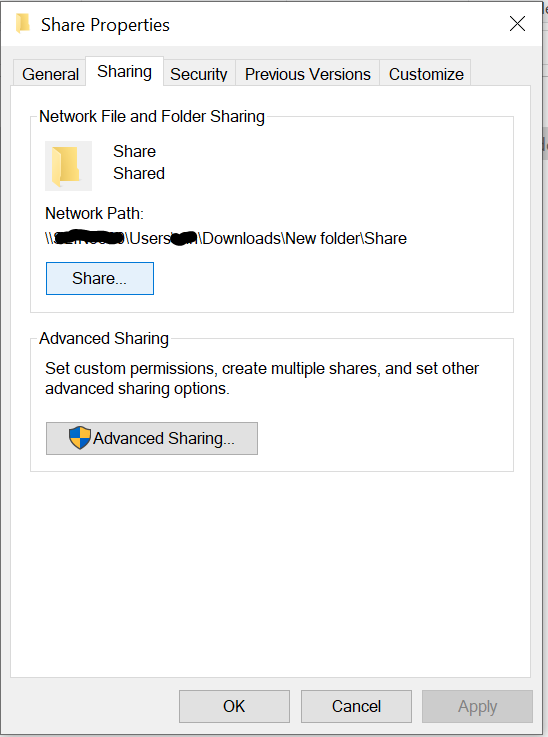Open the Security tab

click(x=199, y=74)
